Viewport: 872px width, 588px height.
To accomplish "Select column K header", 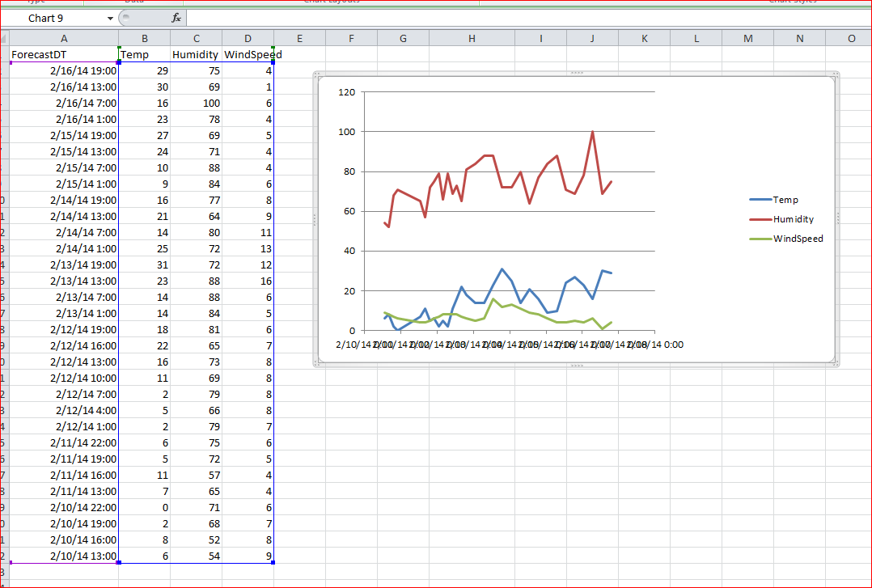I will pyautogui.click(x=645, y=38).
